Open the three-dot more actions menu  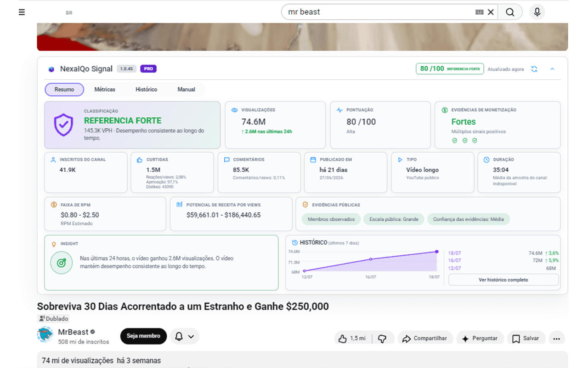coord(556,338)
